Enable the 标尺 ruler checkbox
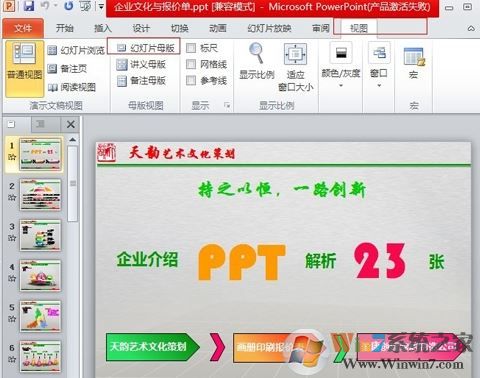Screen dimensions: 480x378 (x=191, y=48)
